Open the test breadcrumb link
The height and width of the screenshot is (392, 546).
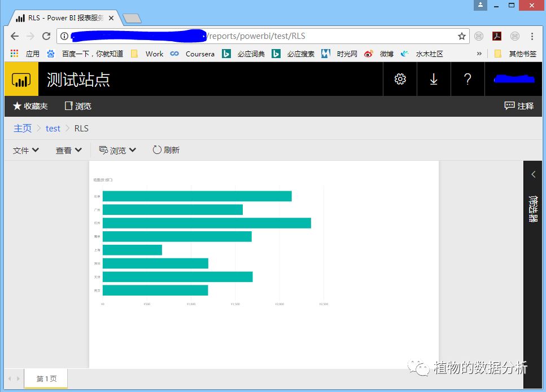(x=53, y=129)
